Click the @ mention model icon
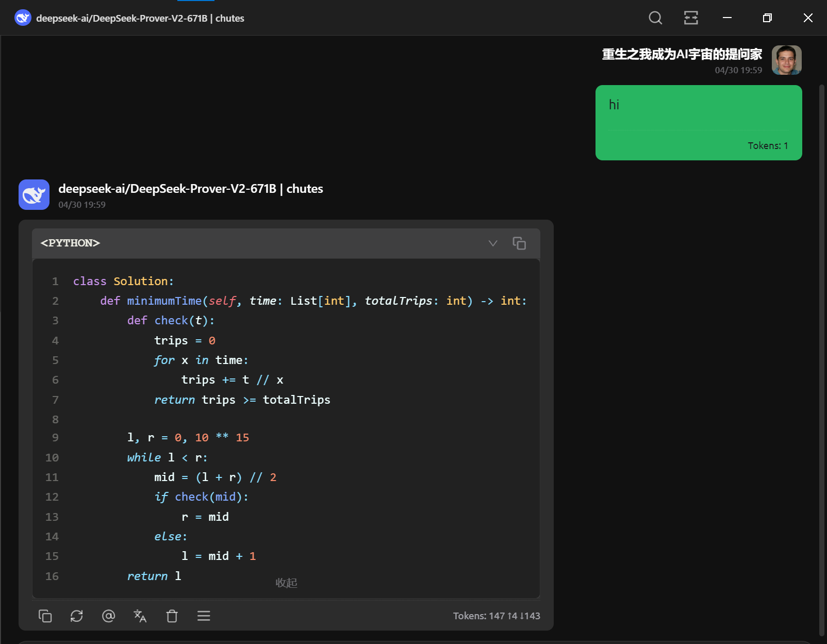Image resolution: width=827 pixels, height=644 pixels. tap(108, 616)
